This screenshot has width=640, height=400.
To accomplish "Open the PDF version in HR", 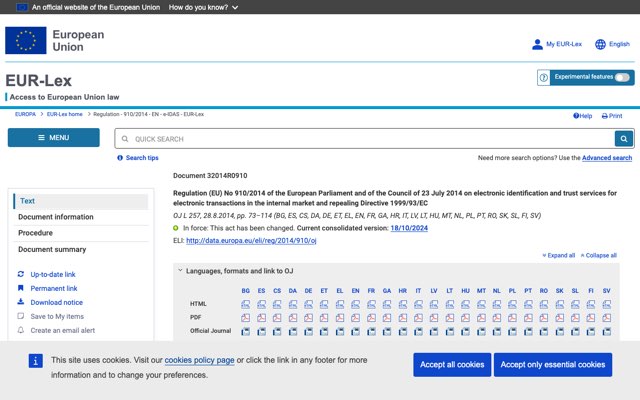I will [402, 318].
